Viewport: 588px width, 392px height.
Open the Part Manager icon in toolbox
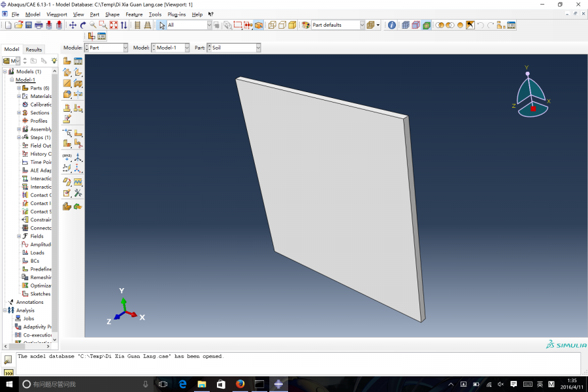(78, 61)
